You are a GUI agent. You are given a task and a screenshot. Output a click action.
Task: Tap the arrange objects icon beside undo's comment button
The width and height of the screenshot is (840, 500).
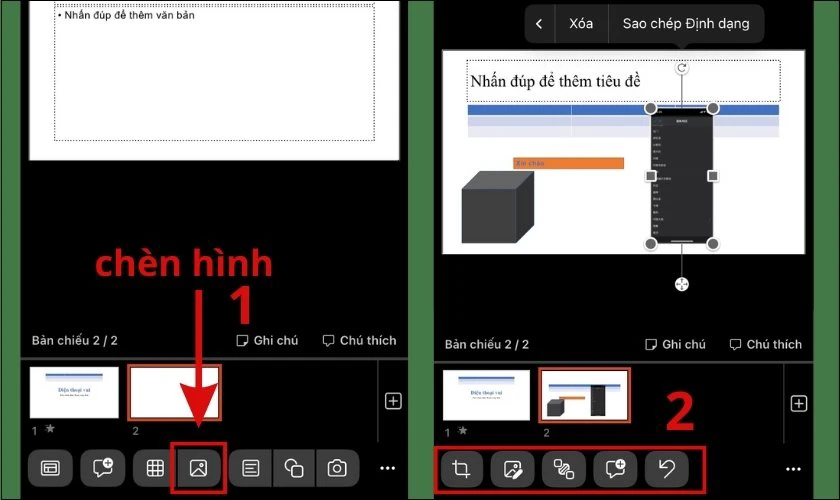564,468
